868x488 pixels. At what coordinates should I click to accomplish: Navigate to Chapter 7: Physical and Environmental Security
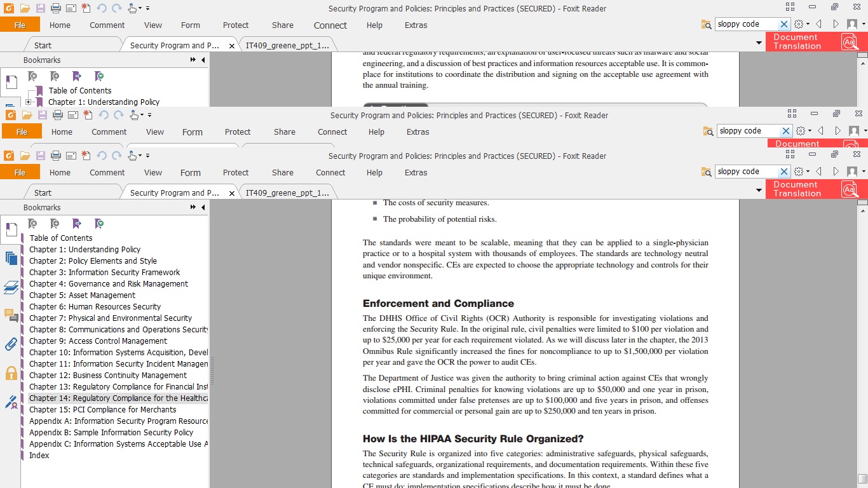click(110, 318)
